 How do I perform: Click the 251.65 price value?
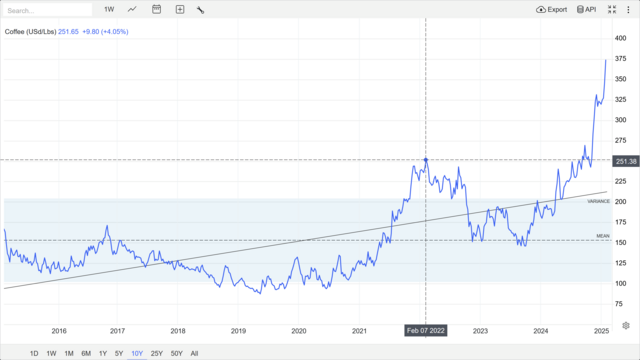click(68, 31)
